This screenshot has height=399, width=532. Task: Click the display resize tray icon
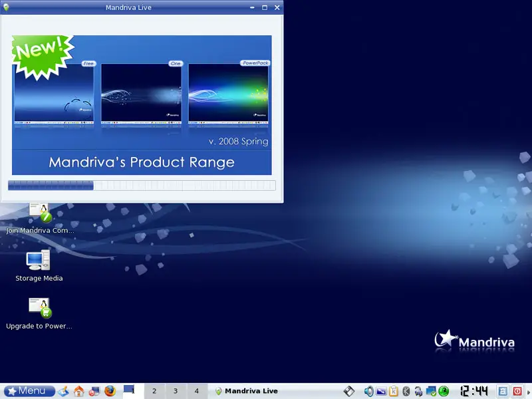click(381, 391)
